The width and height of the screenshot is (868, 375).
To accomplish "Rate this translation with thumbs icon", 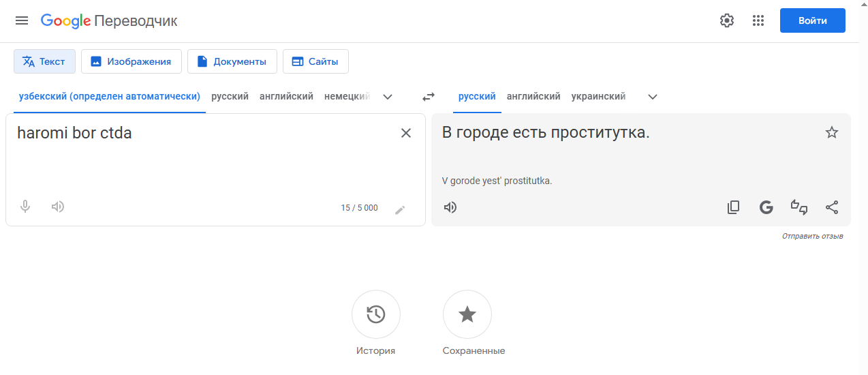I will pyautogui.click(x=799, y=207).
